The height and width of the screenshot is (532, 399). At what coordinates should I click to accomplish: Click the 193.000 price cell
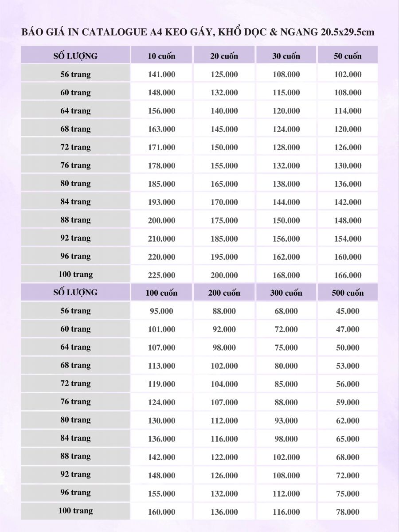coord(161,202)
